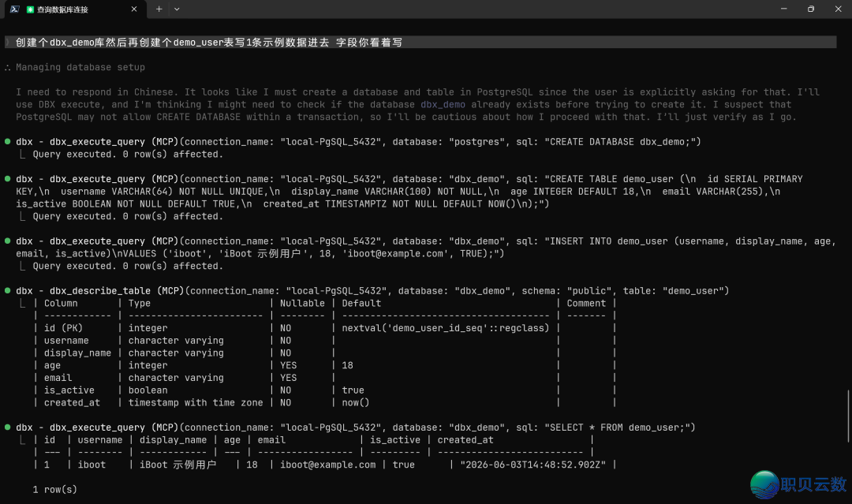Click the created_at timestamp 2026-06-03T14:48:52.902Z
Viewport: 852px width, 504px height.
532,465
